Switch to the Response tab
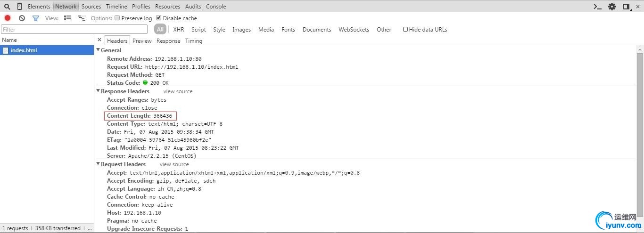 168,41
